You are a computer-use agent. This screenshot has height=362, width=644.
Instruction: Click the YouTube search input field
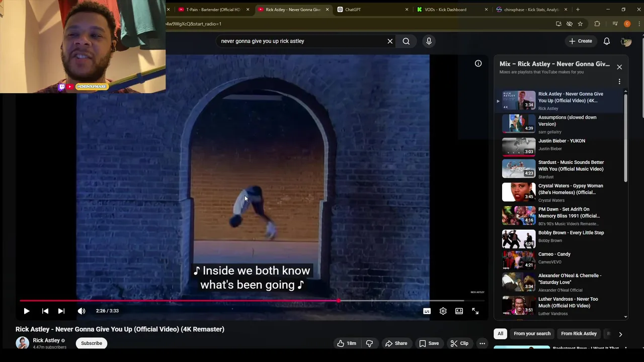302,41
